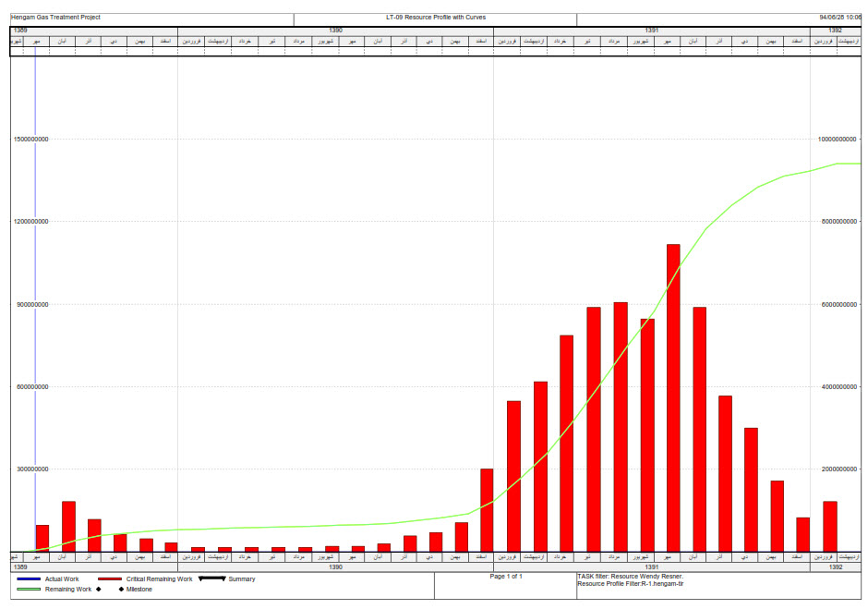
Task: Click the LT-09 Resource Profile with Curves heading
Action: [x=435, y=18]
